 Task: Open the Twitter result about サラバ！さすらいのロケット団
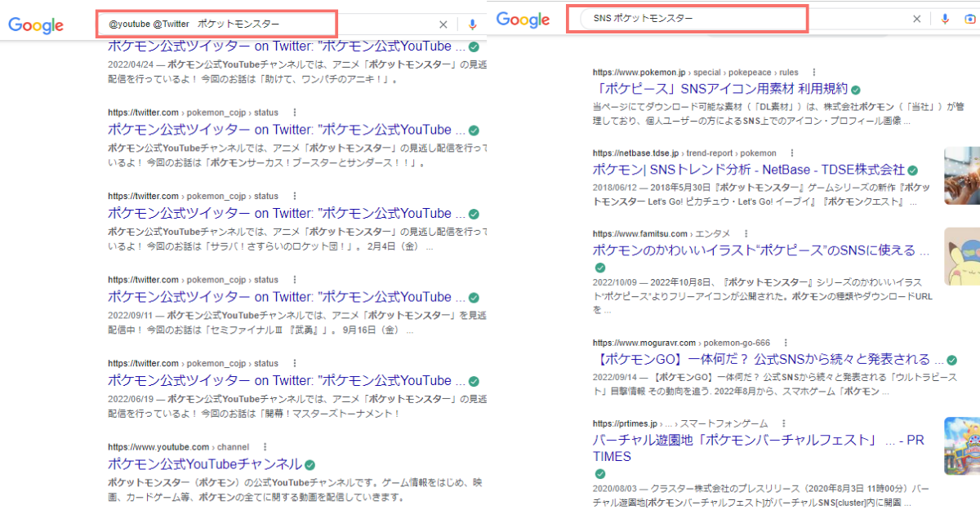(x=287, y=214)
